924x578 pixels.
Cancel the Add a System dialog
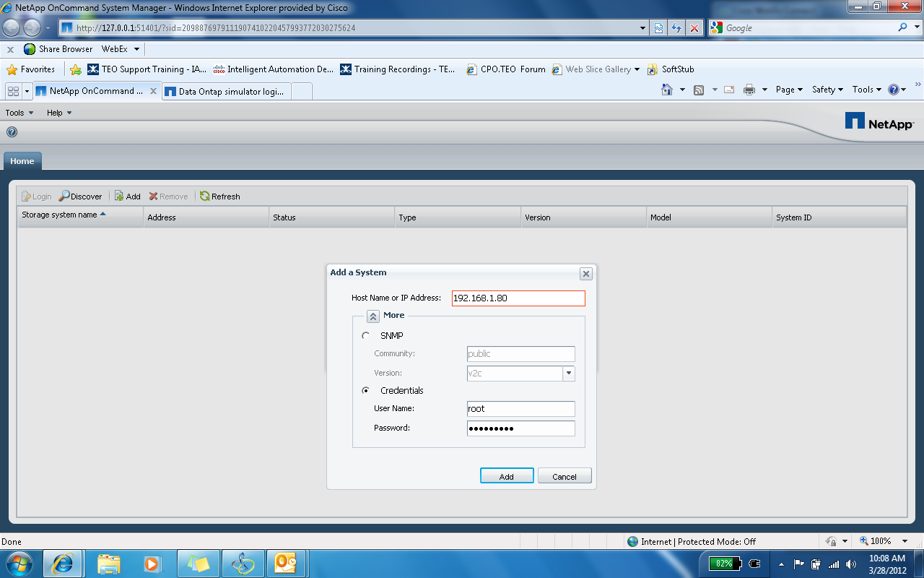(565, 476)
